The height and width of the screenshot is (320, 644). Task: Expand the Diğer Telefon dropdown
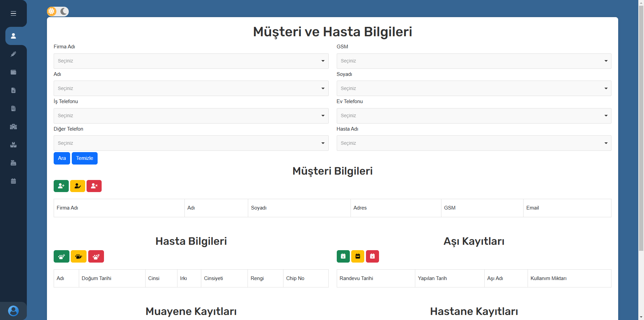pos(191,143)
